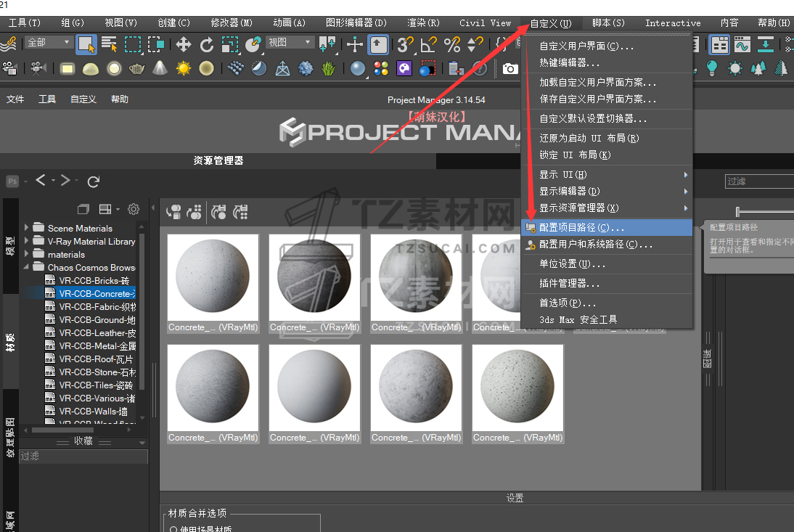Go back in Project Manager navigation

point(41,180)
